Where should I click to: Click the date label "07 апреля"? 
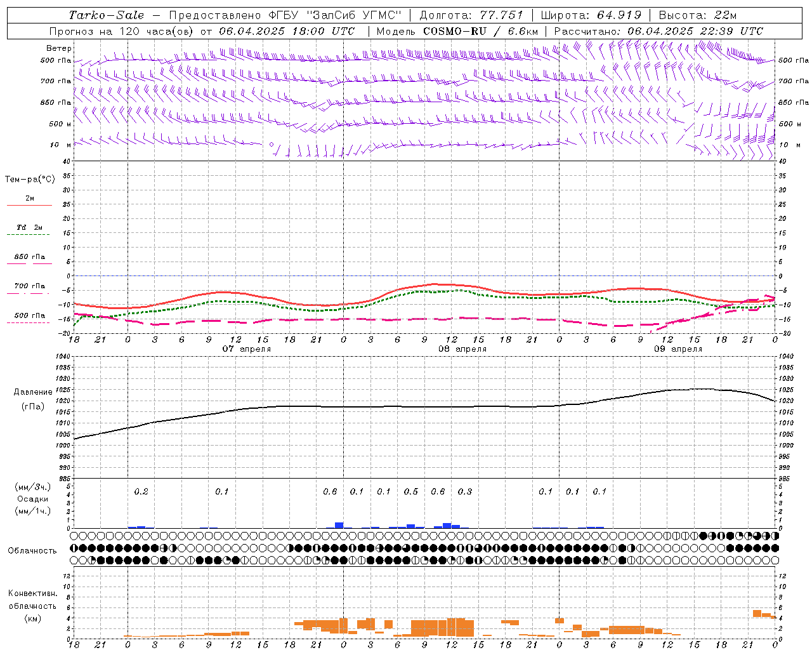(246, 349)
